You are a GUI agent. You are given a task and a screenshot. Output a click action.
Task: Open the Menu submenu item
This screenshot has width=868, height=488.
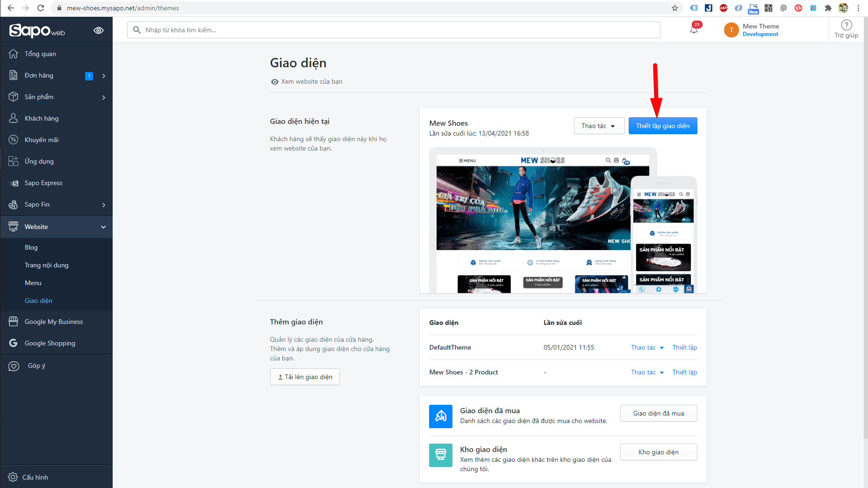[x=33, y=283]
